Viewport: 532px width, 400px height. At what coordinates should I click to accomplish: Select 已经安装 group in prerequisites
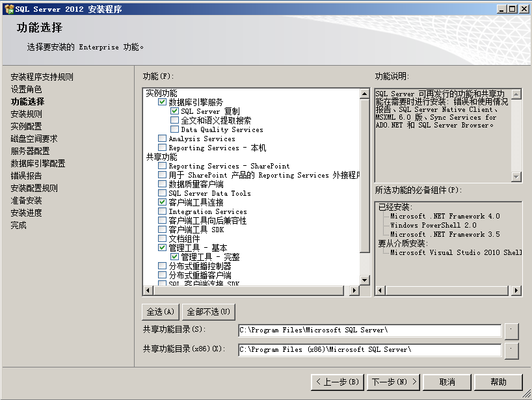[x=395, y=207]
